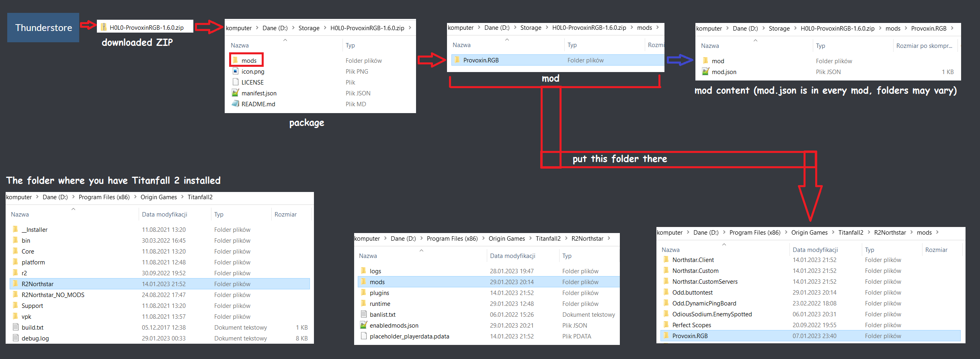Sort by Data modyfikacji in the R2Northstar mods window

[x=815, y=250]
